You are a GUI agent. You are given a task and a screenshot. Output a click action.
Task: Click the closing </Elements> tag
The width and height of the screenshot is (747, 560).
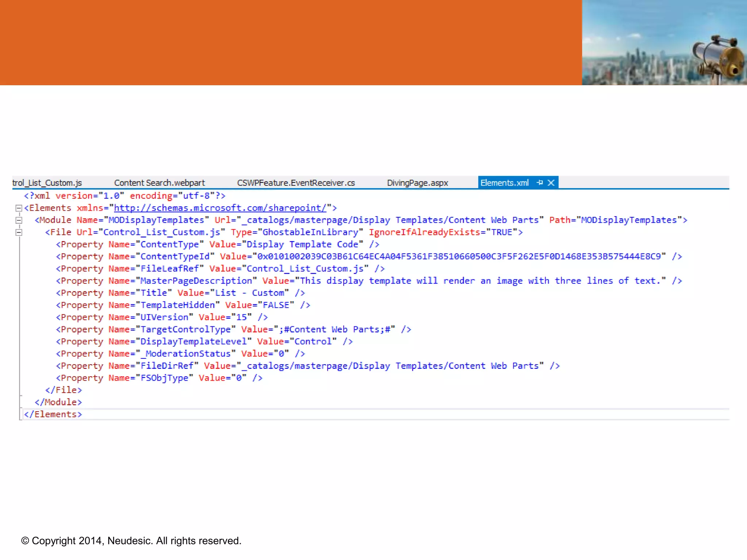(53, 415)
